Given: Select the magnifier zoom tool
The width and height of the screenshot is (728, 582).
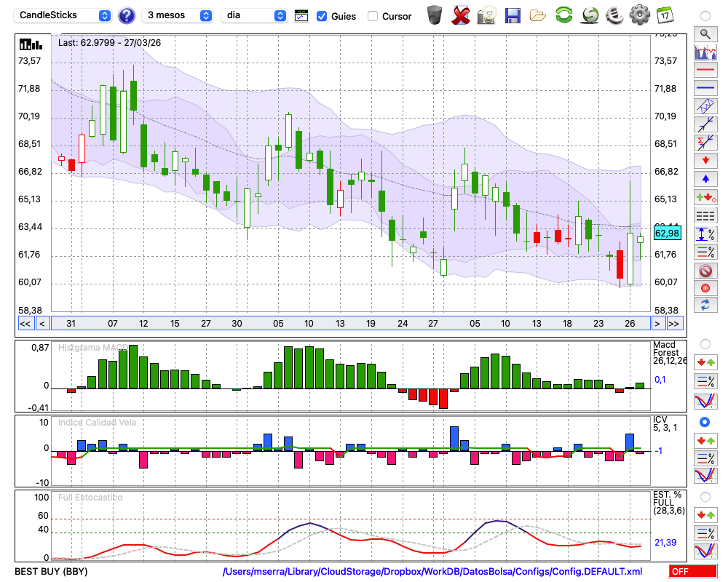Looking at the screenshot, I should (x=705, y=33).
